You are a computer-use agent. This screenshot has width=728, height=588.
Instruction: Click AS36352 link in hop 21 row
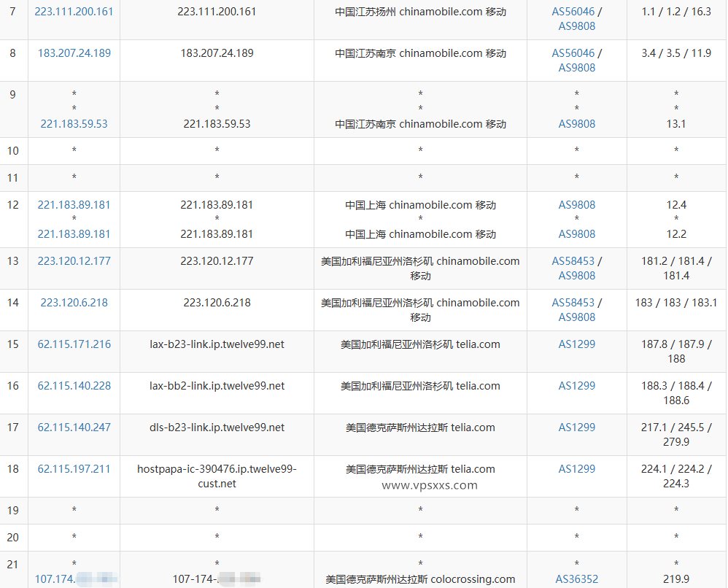[577, 579]
